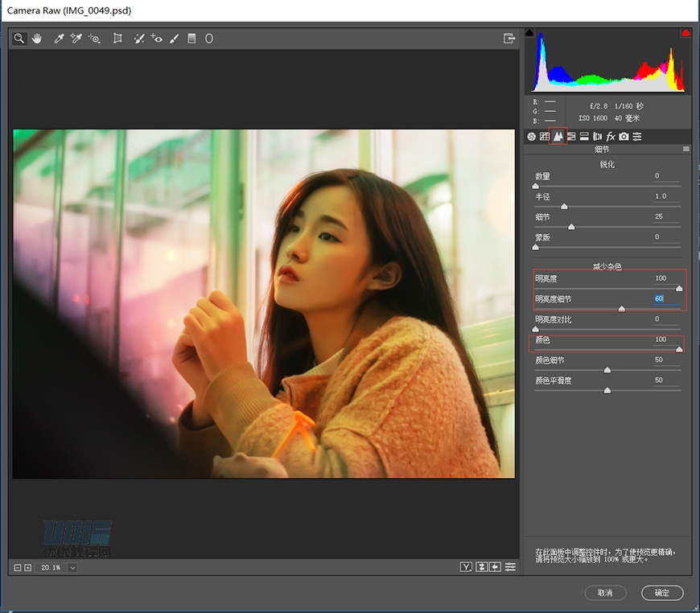This screenshot has width=700, height=613.
Task: Click the 取消 button
Action: 605,593
